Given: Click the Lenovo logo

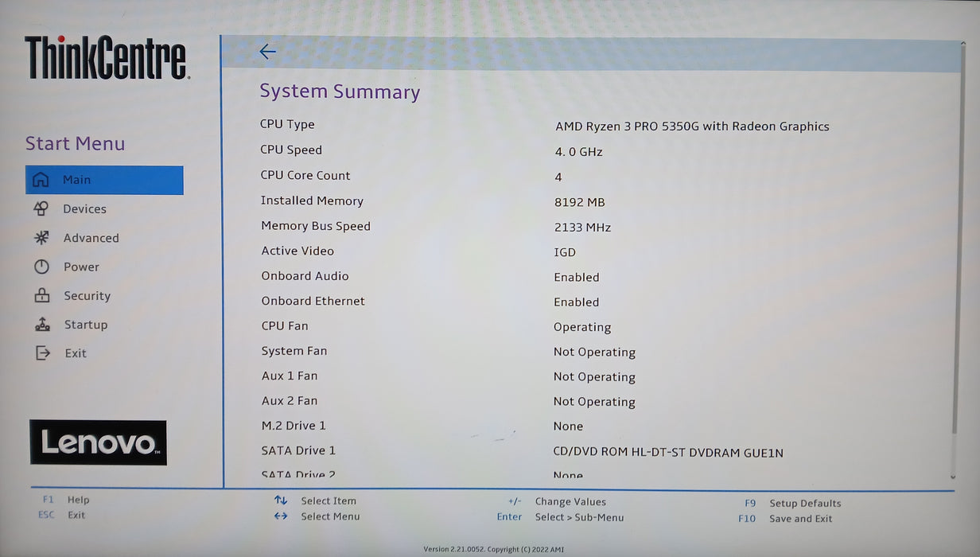Looking at the screenshot, I should (98, 442).
